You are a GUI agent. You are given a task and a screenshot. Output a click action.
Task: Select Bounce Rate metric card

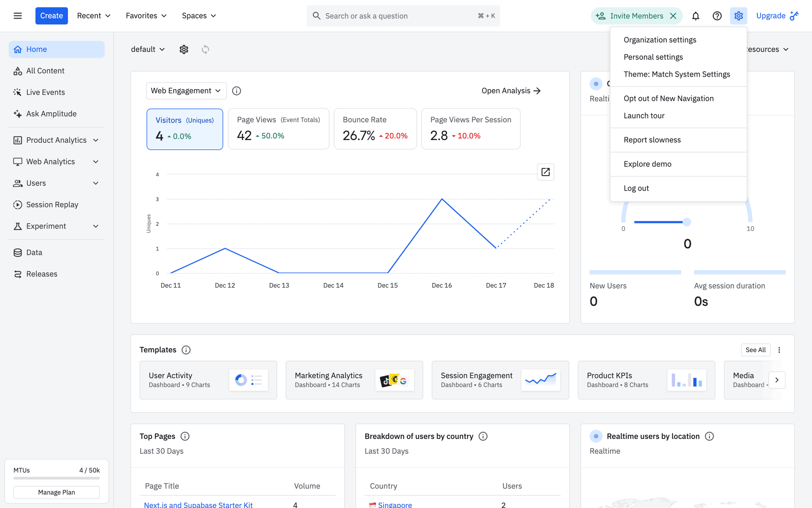click(x=375, y=129)
